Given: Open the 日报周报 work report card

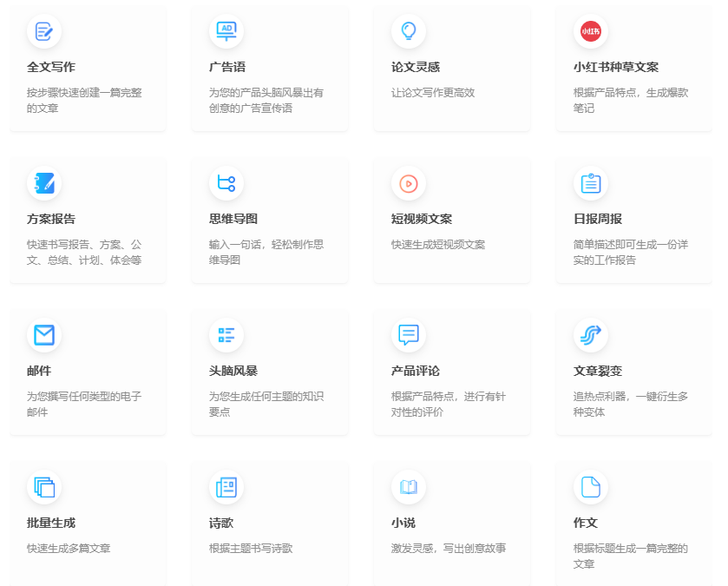Looking at the screenshot, I should (633, 217).
